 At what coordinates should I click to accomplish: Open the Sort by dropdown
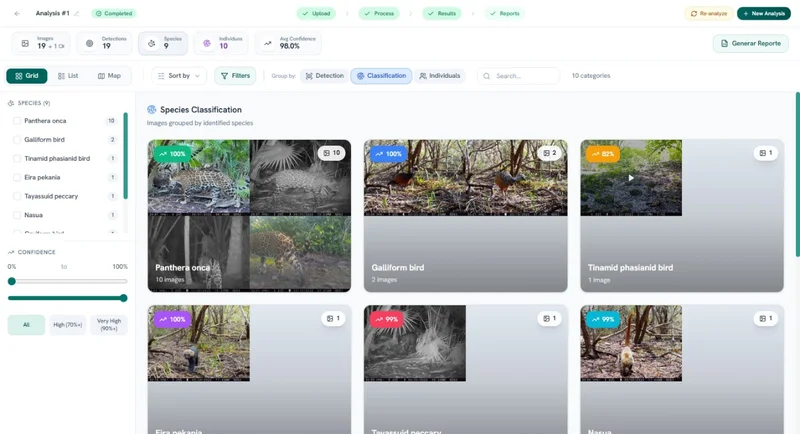[x=179, y=76]
